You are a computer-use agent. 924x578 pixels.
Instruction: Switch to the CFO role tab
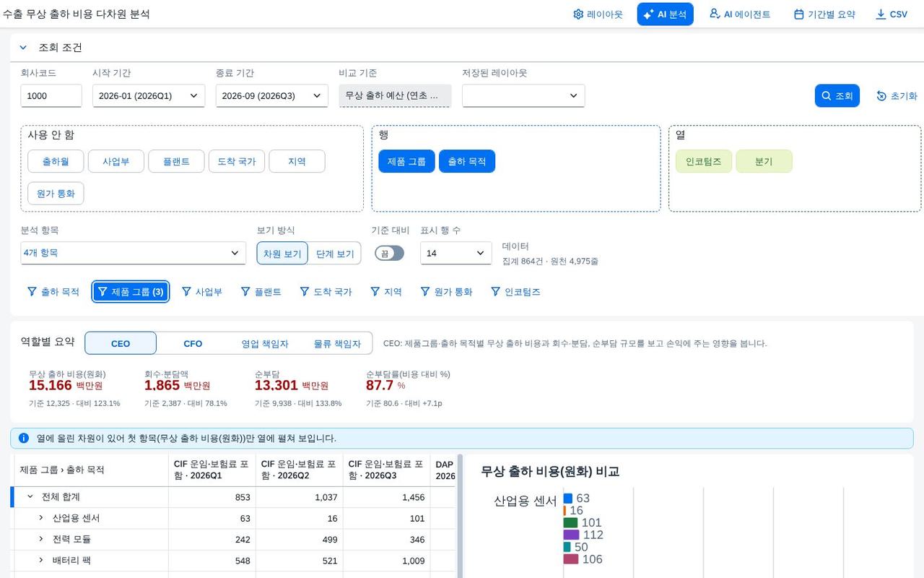193,343
